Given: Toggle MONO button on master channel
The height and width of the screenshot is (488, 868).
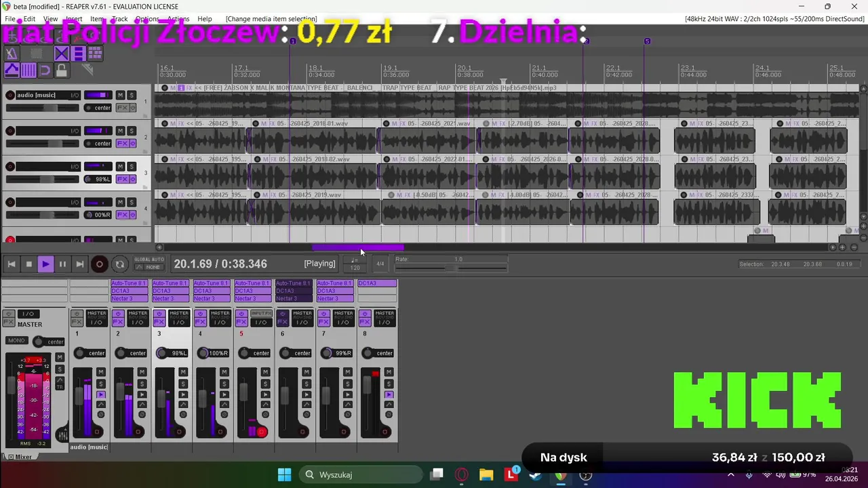Looking at the screenshot, I should pyautogui.click(x=17, y=340).
